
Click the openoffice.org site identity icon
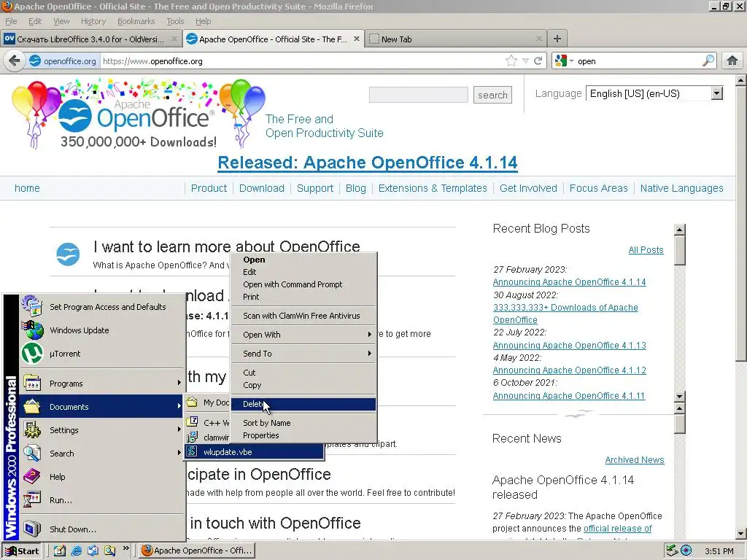click(35, 61)
